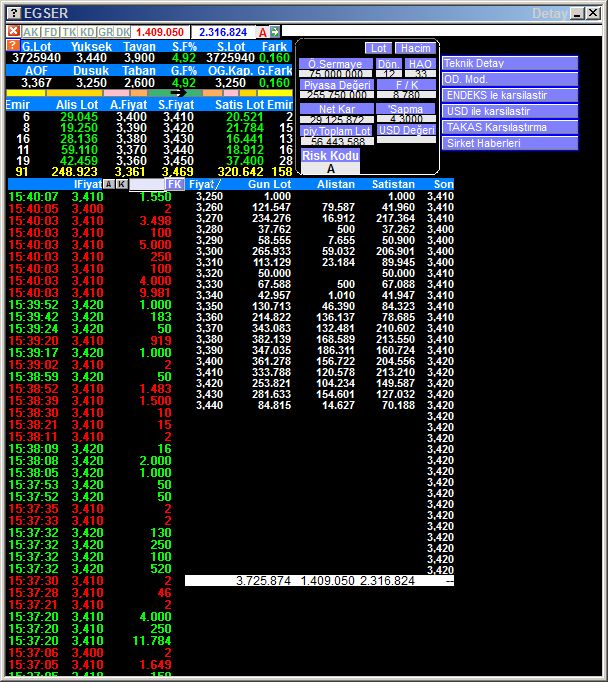Viewport: 608px width, 682px height.
Task: Click the Tavan value 3,900
Action: click(x=139, y=58)
